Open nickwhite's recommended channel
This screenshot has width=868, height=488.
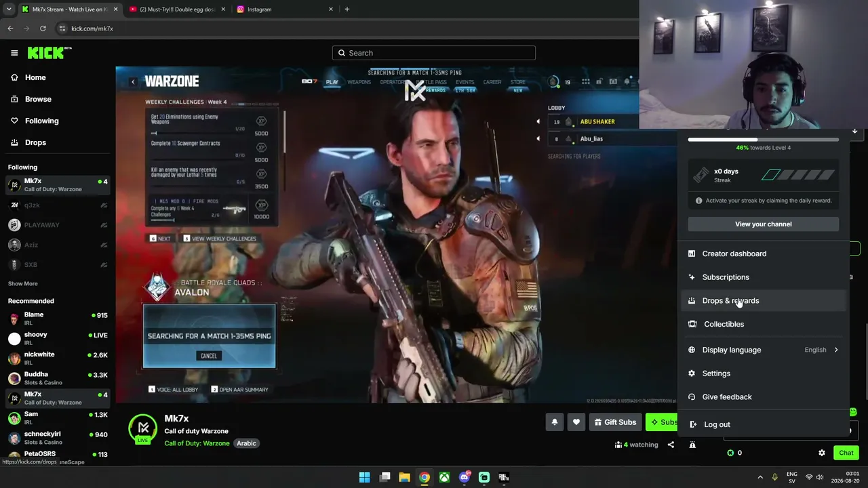58,358
